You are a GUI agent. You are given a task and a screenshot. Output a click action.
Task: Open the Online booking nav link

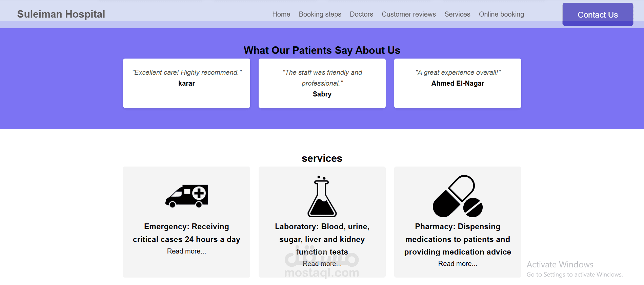tap(501, 14)
